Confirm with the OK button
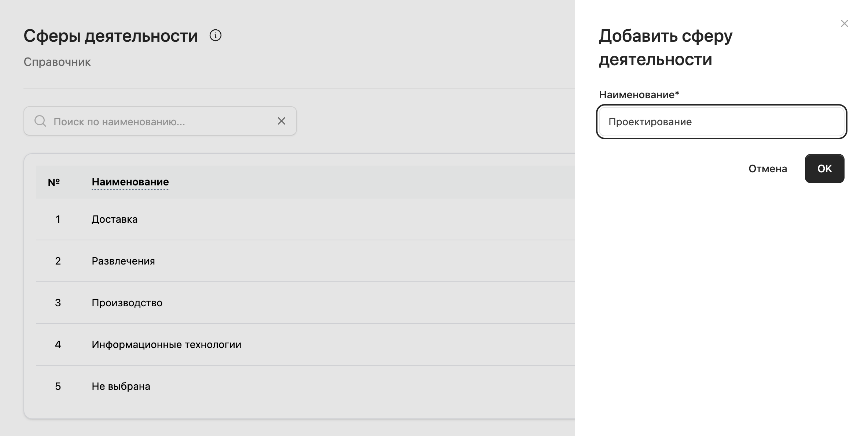The height and width of the screenshot is (436, 868). [x=824, y=169]
